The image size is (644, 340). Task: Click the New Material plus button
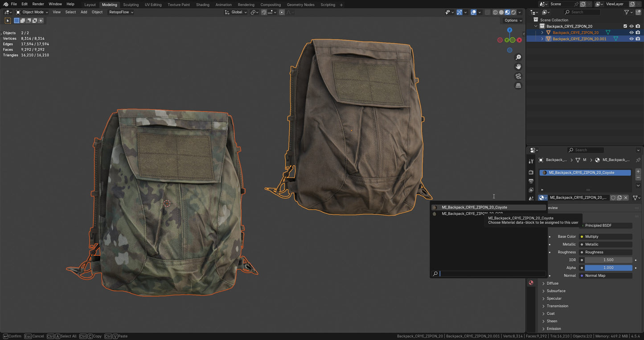pyautogui.click(x=638, y=171)
